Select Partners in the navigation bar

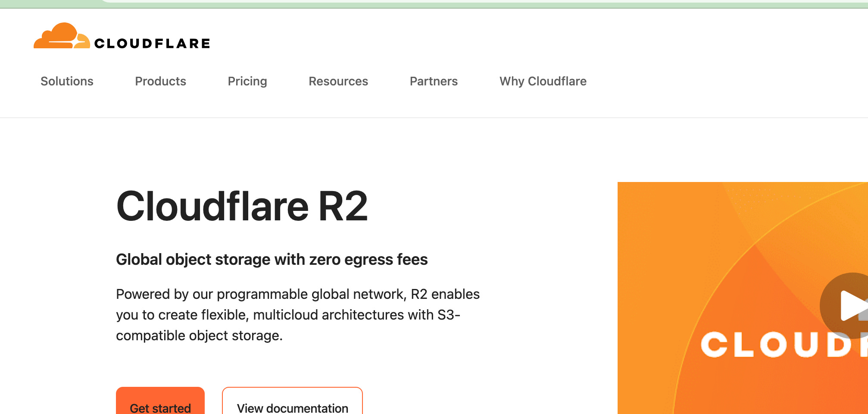433,81
